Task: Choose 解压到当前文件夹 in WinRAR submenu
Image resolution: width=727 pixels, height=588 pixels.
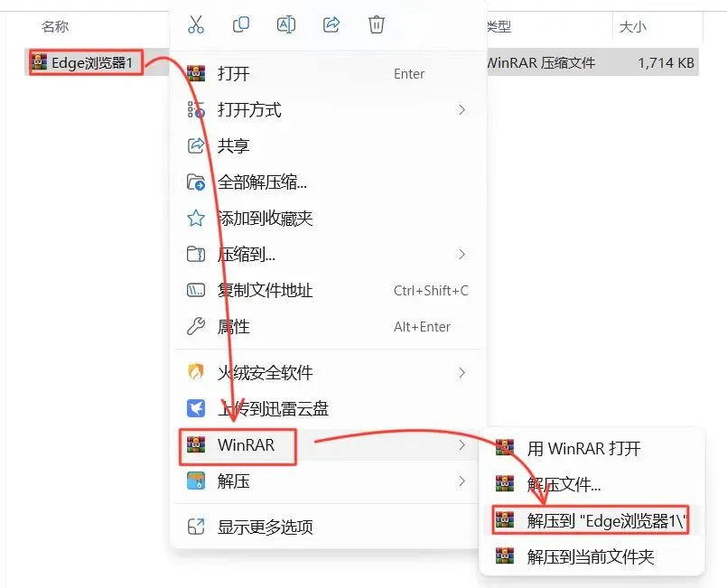Action: coord(591,556)
